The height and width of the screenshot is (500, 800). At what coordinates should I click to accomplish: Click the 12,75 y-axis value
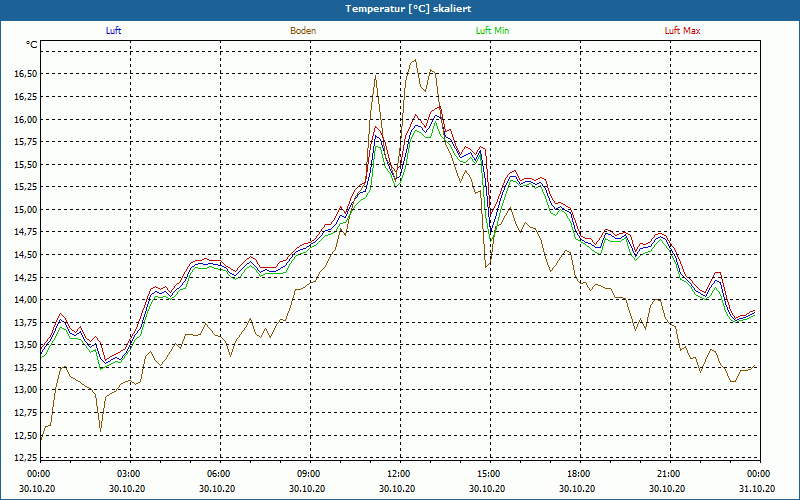(26, 413)
